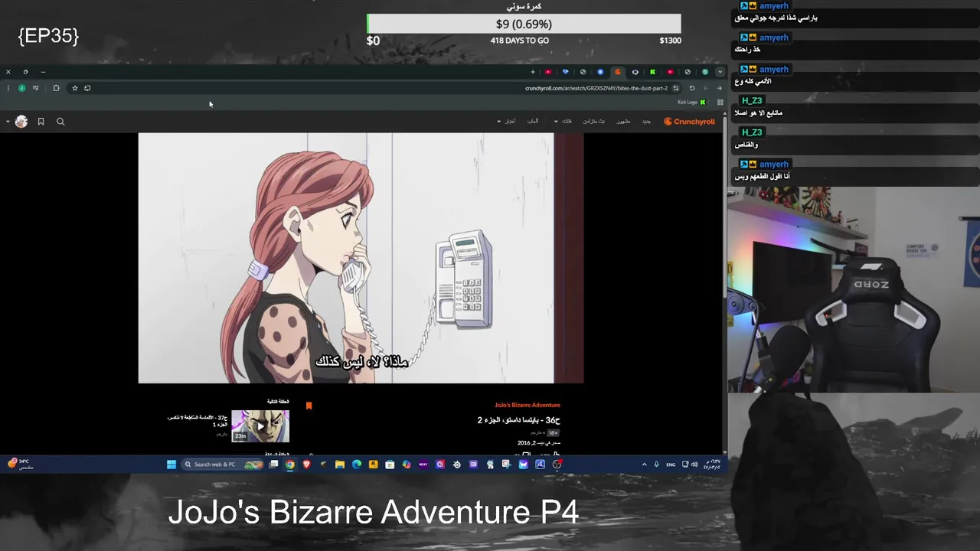The width and height of the screenshot is (980, 551).
Task: Click the Crunchyroll logo in the site header
Action: coord(689,121)
